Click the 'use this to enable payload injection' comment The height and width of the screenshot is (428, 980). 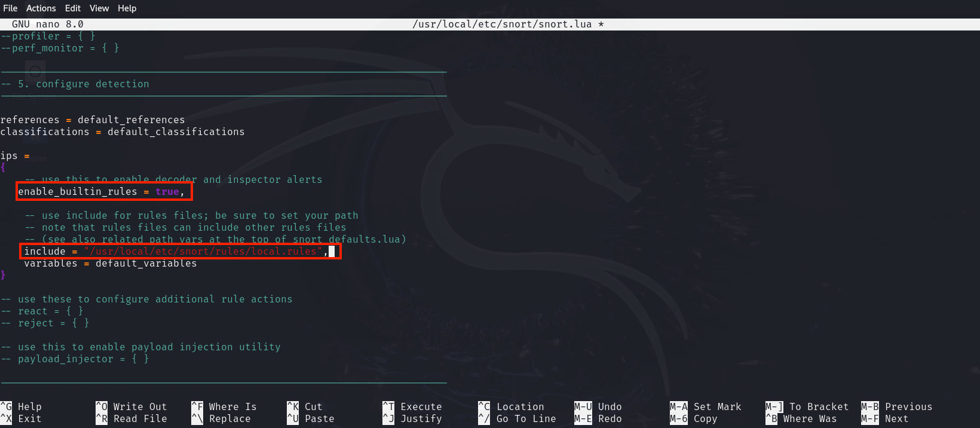(140, 347)
